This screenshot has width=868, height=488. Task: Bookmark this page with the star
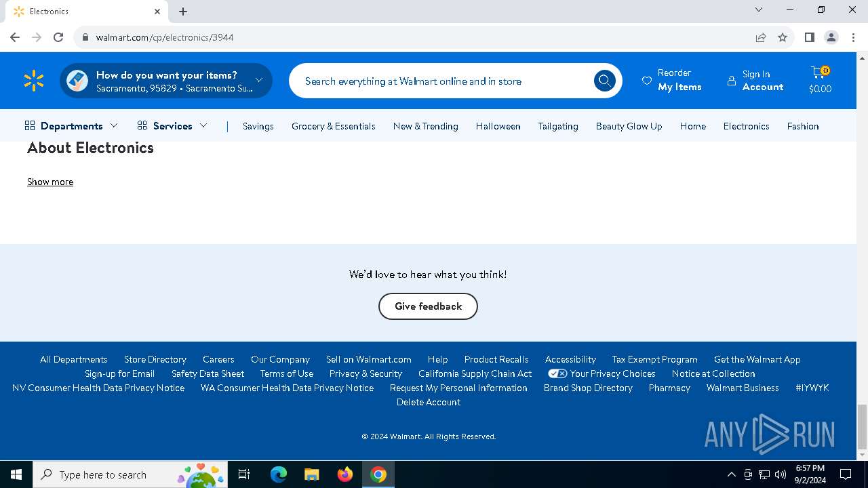click(783, 37)
